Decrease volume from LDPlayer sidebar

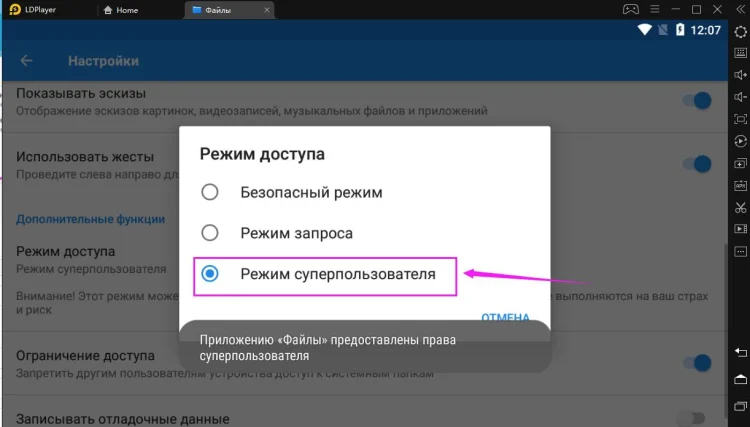point(740,97)
